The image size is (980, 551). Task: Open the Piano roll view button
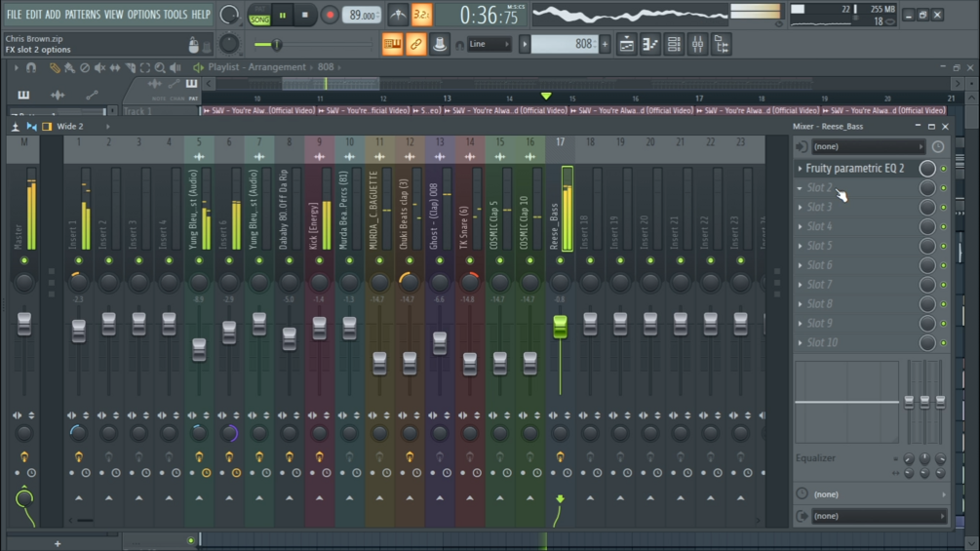click(x=650, y=44)
